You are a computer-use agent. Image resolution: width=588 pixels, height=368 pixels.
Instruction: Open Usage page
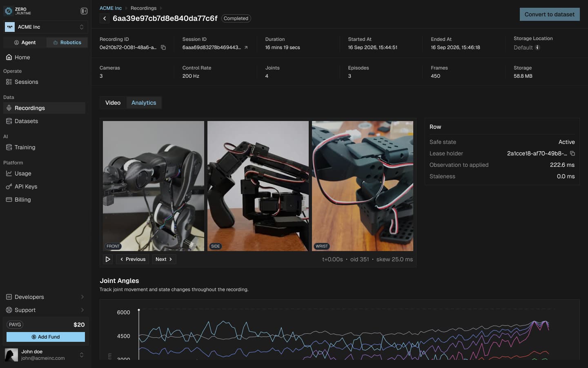click(44, 173)
